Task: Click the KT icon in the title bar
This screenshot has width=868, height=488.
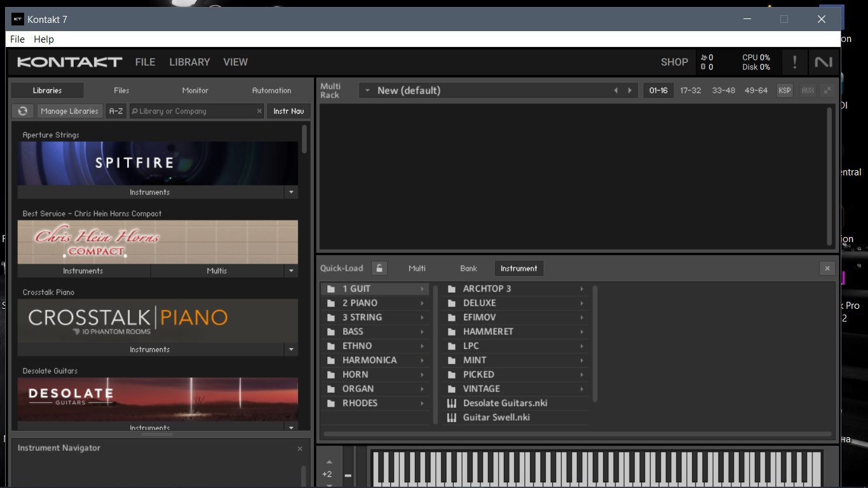Action: click(x=18, y=19)
